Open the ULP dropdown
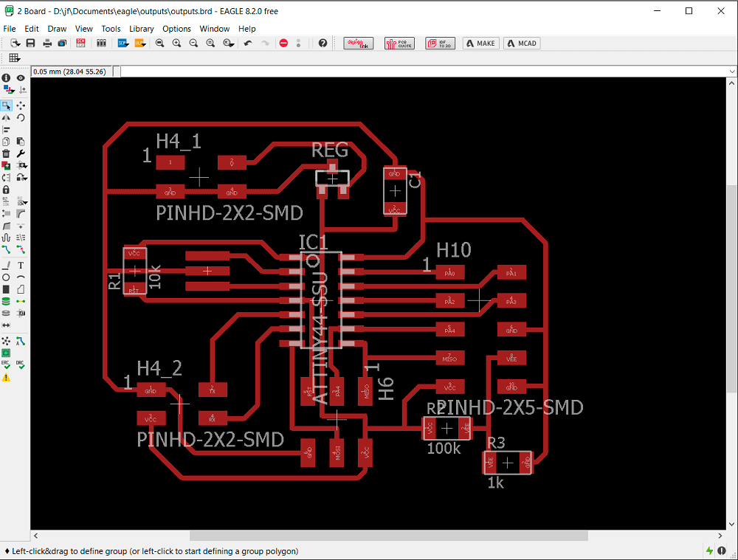The width and height of the screenshot is (738, 560). coord(140,44)
